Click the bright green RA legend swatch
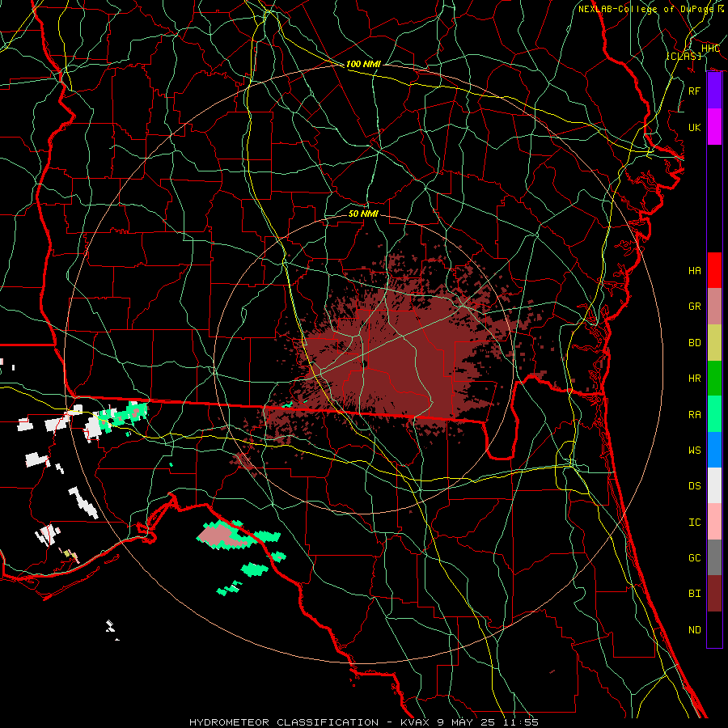The image size is (728, 728). (714, 414)
